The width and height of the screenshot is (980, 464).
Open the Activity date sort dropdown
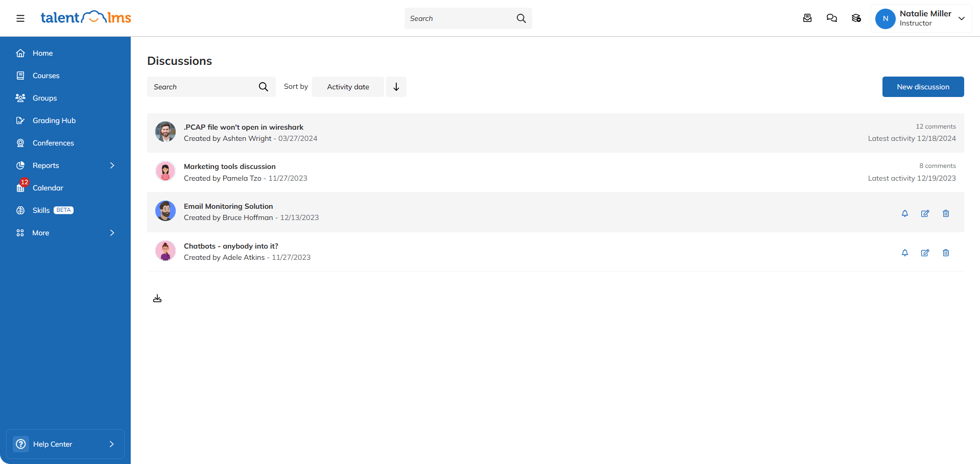click(x=348, y=87)
